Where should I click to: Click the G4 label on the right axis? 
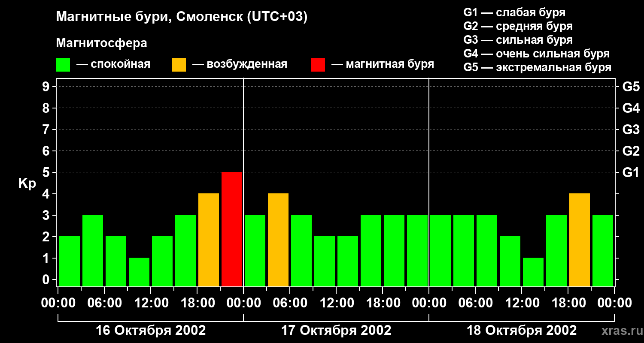pyautogui.click(x=631, y=108)
